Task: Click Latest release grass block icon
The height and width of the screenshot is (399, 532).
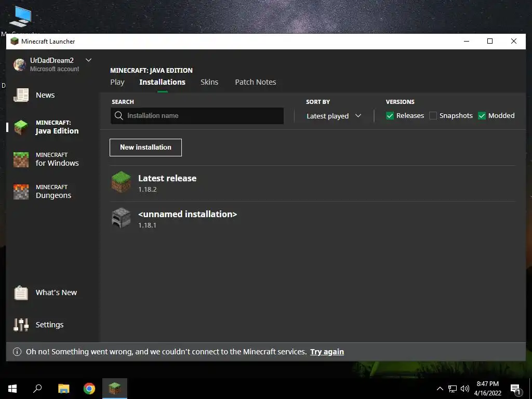Action: coord(121,182)
